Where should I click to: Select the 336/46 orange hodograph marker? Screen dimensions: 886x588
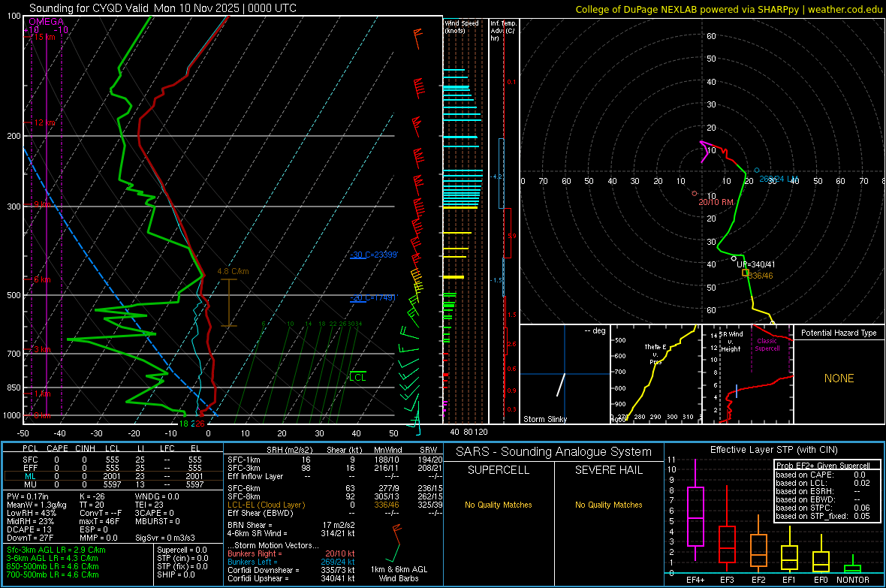[x=745, y=273]
